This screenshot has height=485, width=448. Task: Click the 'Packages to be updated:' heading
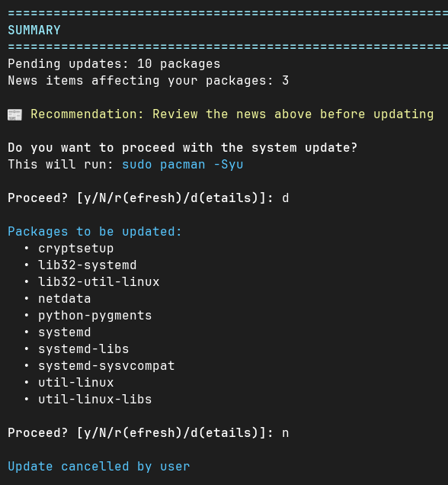[x=94, y=232]
